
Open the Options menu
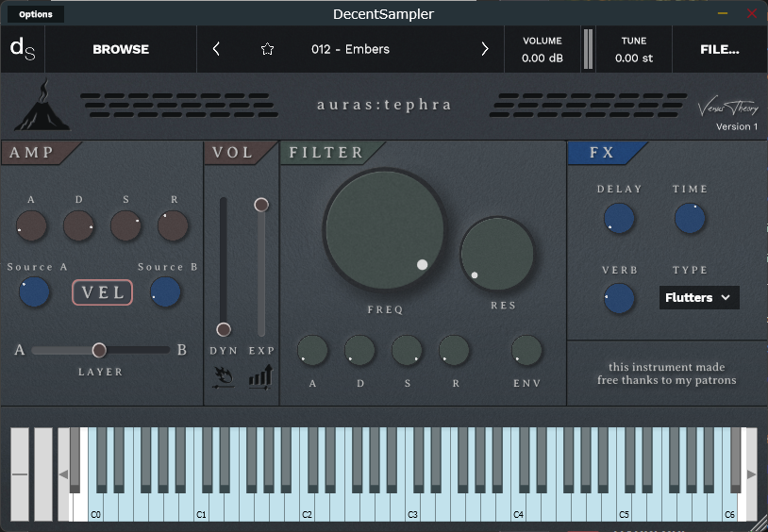[x=36, y=14]
